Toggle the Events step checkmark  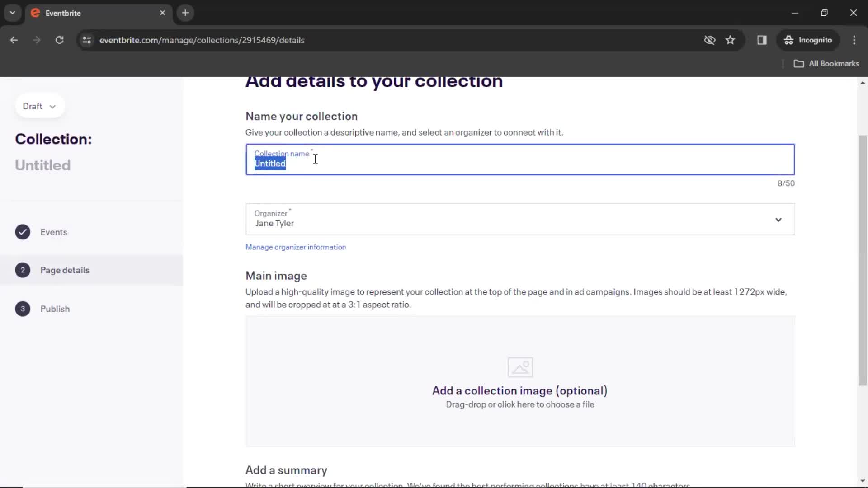(x=23, y=232)
